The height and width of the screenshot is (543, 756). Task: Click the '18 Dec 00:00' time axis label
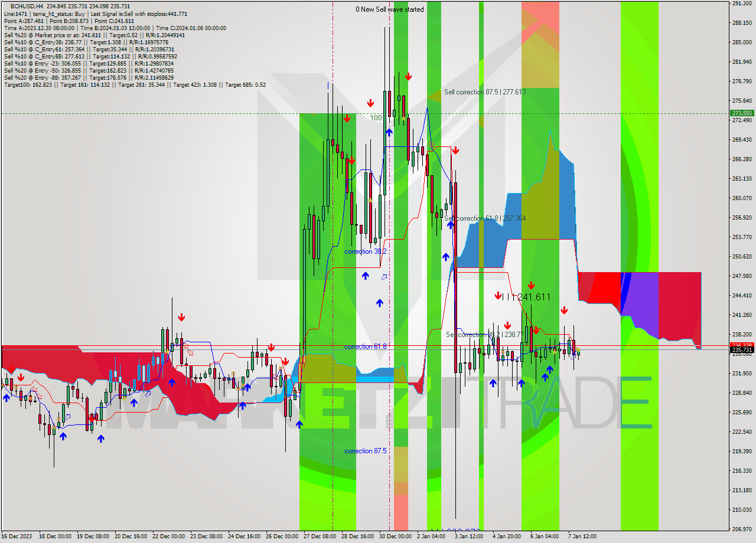[55, 537]
